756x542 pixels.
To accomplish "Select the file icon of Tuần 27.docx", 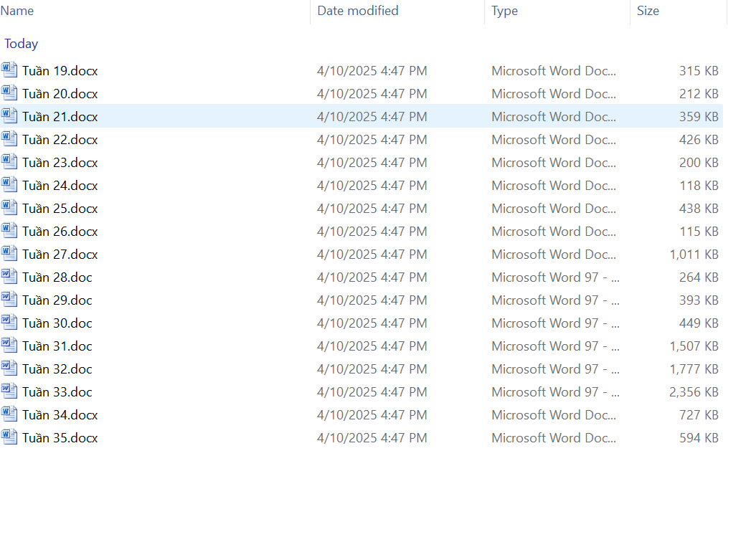I will [9, 254].
